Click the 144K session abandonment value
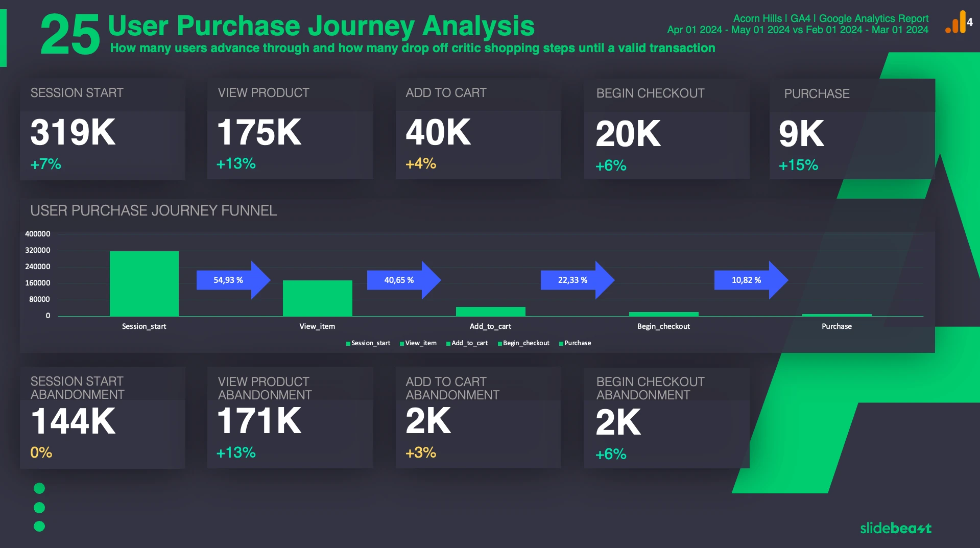Viewport: 980px width, 548px height. coord(73,421)
